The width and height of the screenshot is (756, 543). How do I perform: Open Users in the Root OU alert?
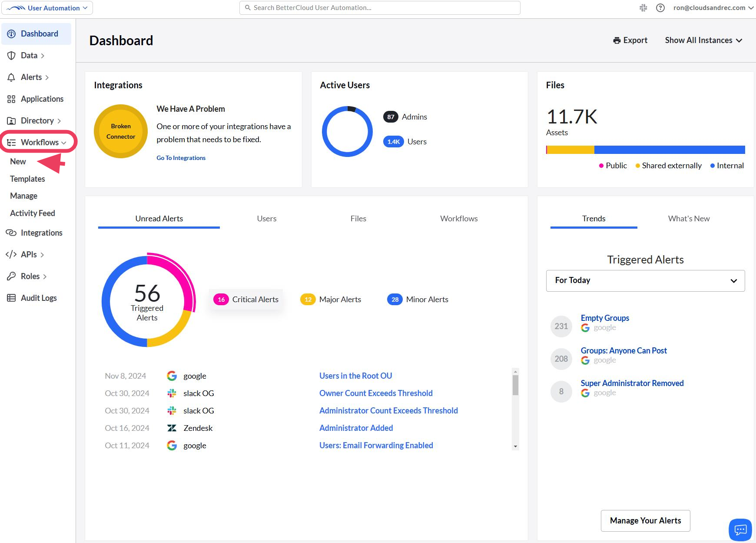[355, 376]
